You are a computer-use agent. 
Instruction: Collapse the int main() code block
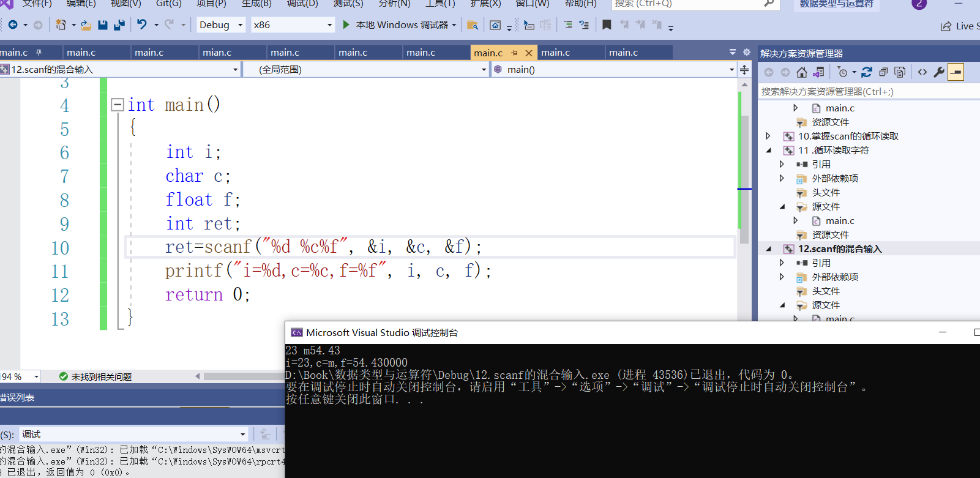coord(118,105)
